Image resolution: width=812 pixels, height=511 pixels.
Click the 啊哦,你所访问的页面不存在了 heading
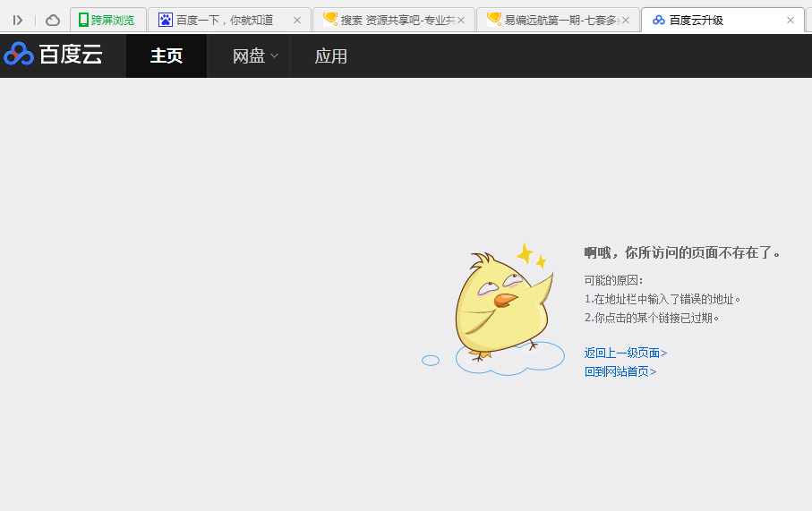tap(682, 252)
